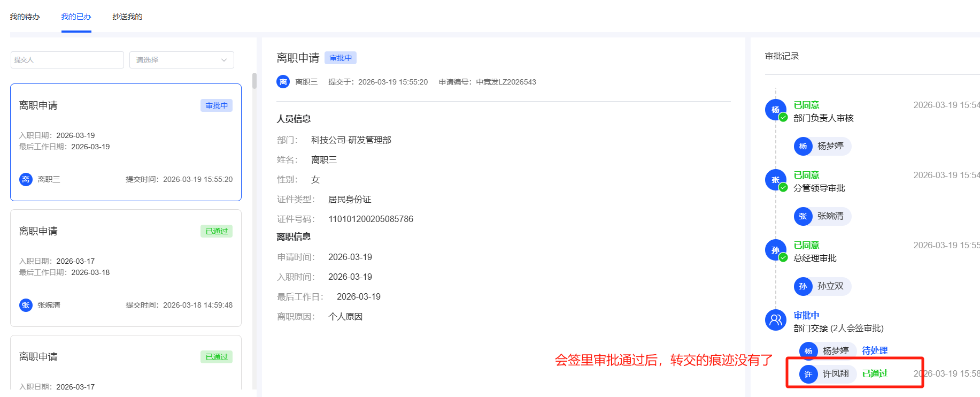
Task: Click the 孙 avatar at the 总经理审批 step
Action: (775, 250)
